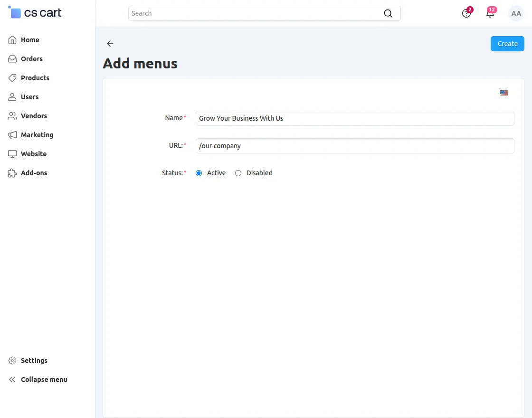Click the CS-Cart logo
Screen dimensions: 532x418
35,12
